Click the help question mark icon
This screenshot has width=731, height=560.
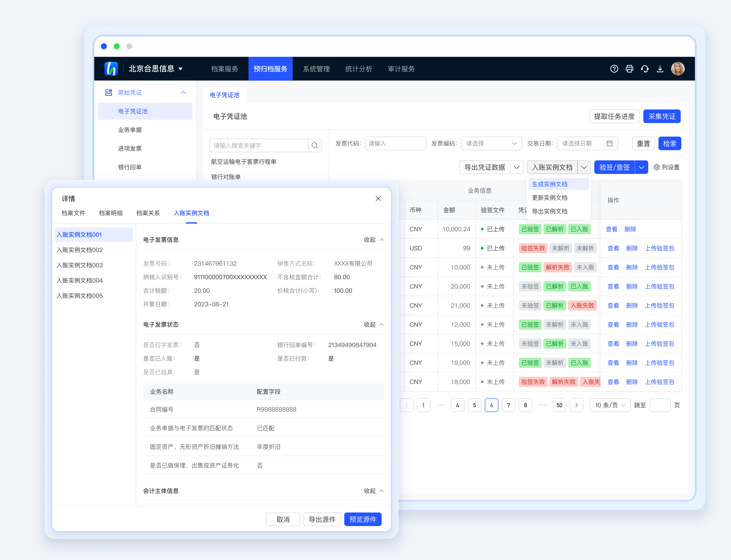(614, 69)
